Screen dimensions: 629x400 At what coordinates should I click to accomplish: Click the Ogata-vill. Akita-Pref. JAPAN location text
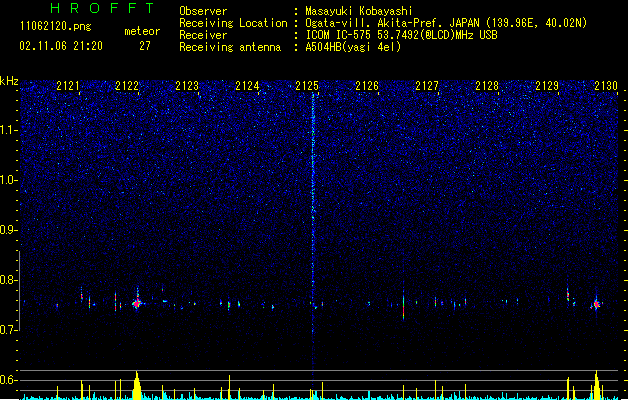click(446, 23)
